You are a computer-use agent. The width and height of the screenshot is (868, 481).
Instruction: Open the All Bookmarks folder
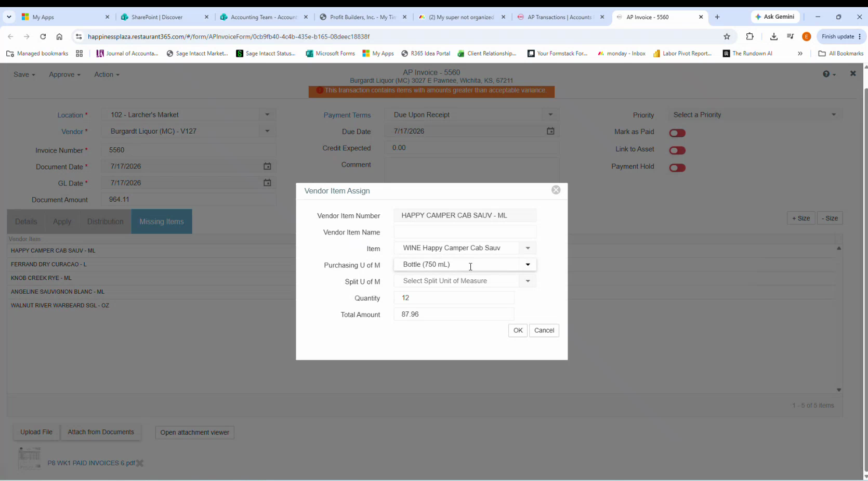click(840, 53)
